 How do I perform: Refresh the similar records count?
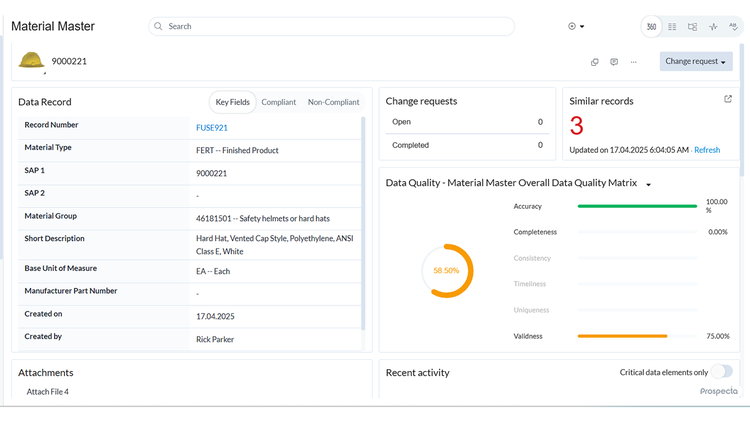click(707, 150)
